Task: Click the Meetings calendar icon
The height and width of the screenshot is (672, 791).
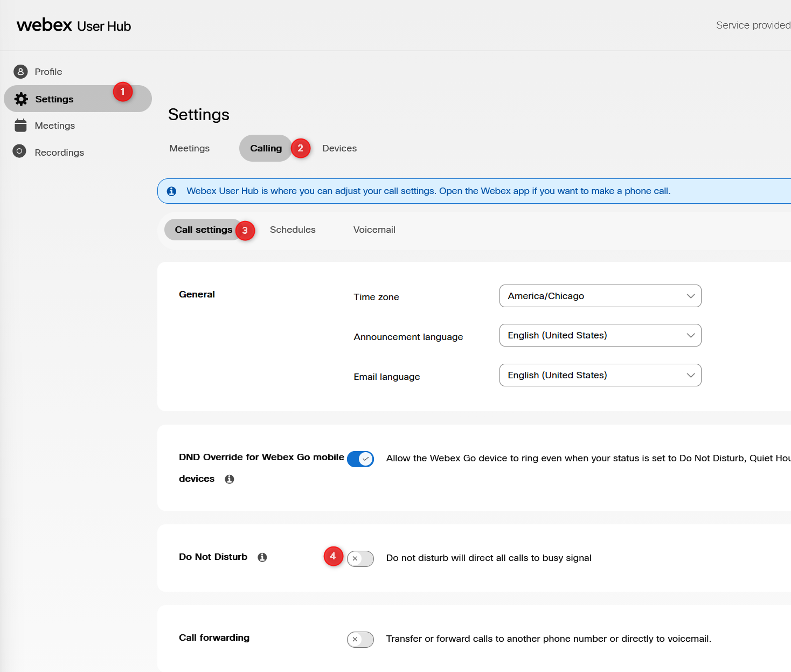Action: [20, 126]
